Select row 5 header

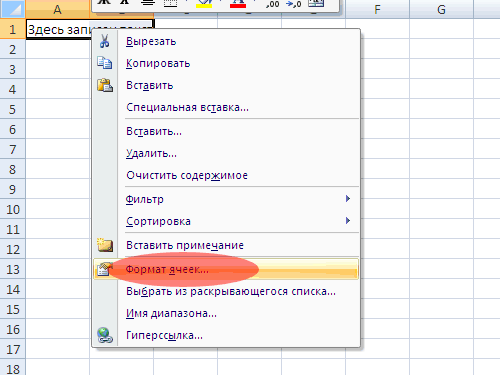pos(13,109)
